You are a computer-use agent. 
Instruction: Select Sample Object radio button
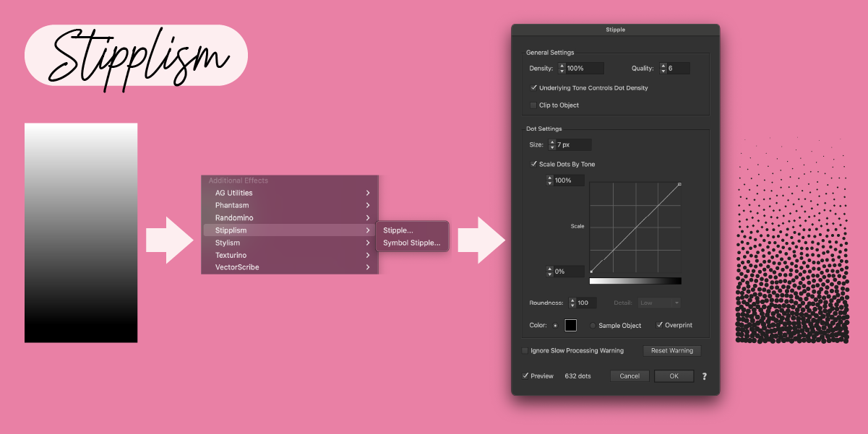593,326
